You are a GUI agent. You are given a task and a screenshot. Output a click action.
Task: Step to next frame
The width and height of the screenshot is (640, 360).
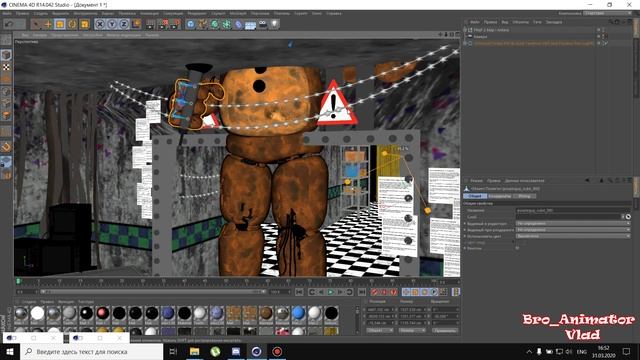click(340, 292)
